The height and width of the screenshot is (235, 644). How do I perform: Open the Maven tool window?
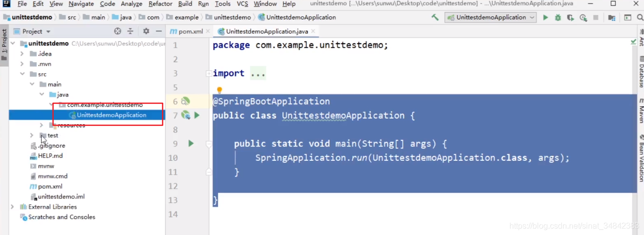(640, 111)
